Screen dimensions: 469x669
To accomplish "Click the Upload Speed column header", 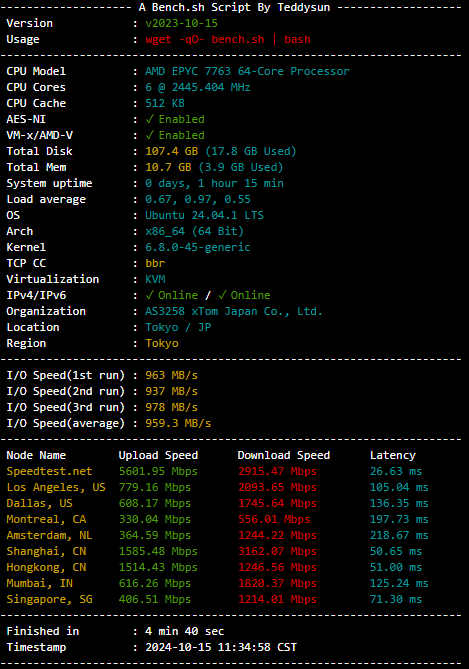I will pyautogui.click(x=158, y=455).
